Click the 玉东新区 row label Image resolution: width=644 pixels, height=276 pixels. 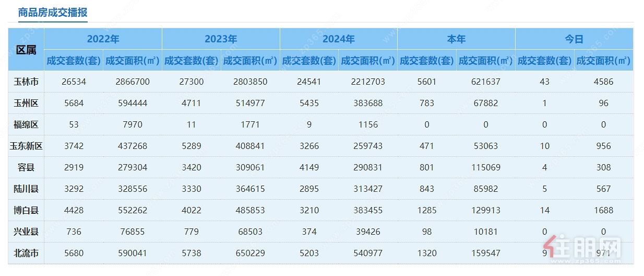coord(26,146)
